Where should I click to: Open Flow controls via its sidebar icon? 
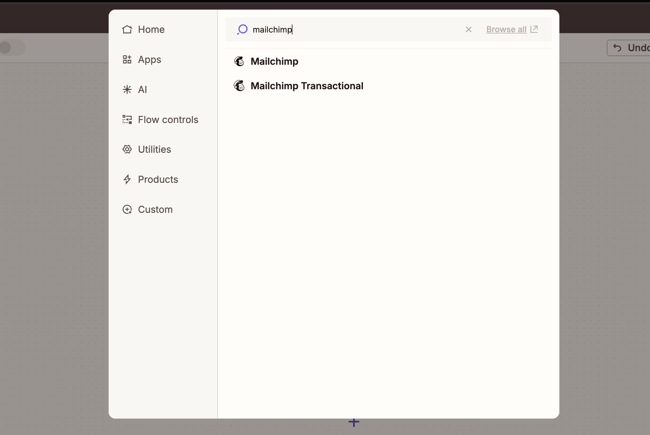coord(127,120)
